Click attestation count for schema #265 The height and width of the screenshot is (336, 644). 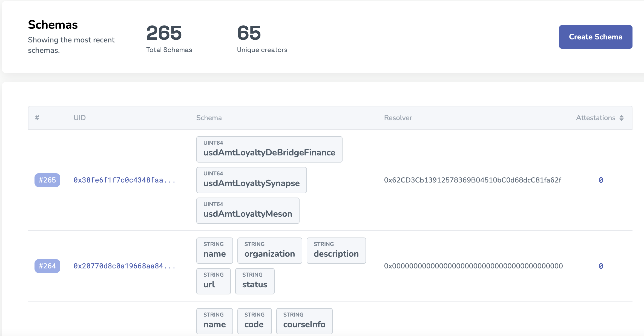tap(601, 180)
